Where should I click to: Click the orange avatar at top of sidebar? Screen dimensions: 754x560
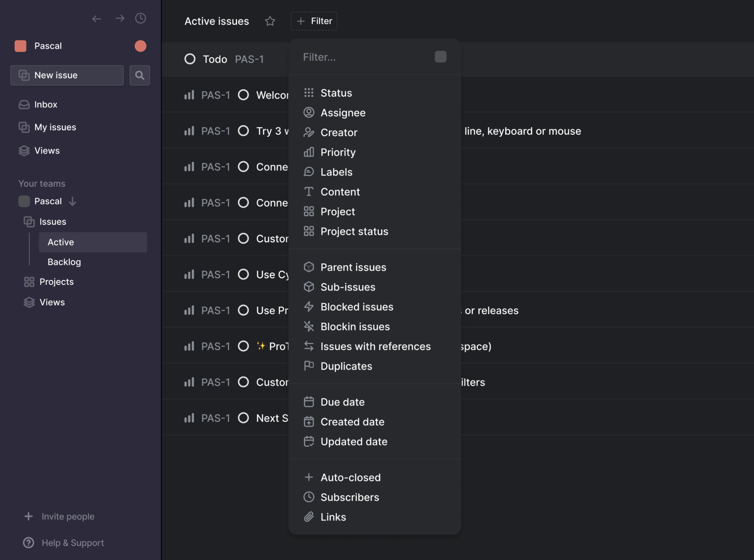tap(140, 46)
